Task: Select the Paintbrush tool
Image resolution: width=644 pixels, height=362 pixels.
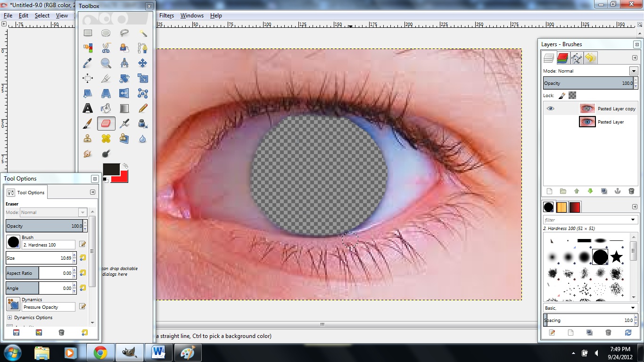Action: pos(88,123)
